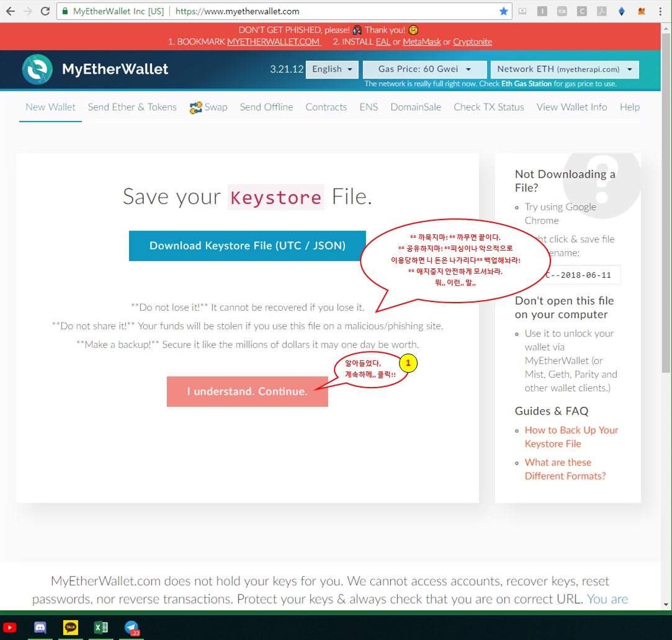This screenshot has width=672, height=640.
Task: Click the gray C extension icon
Action: click(x=581, y=12)
